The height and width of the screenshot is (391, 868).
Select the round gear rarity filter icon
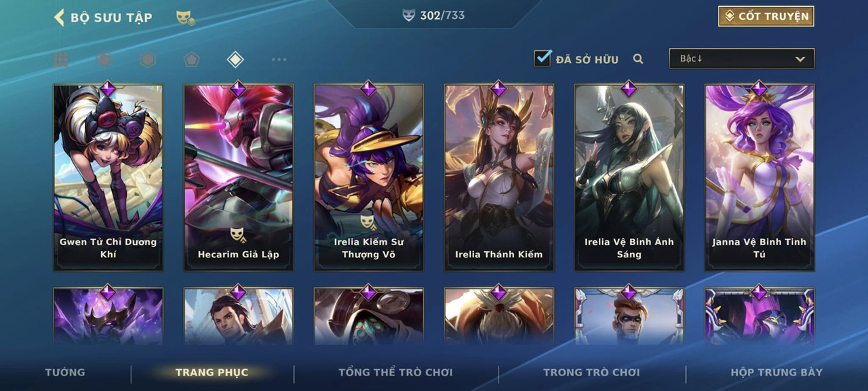pyautogui.click(x=104, y=60)
